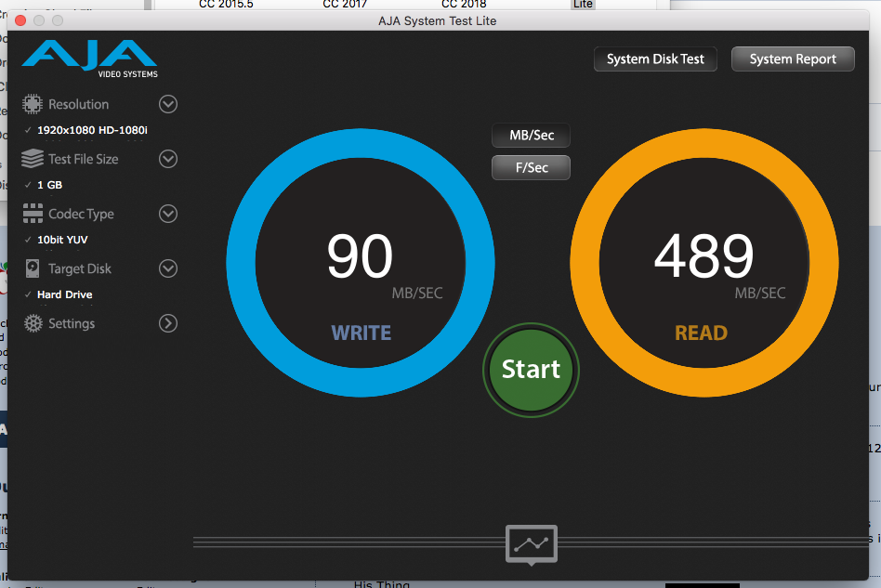Open the Settings panel arrow
The width and height of the screenshot is (881, 588).
pyautogui.click(x=168, y=323)
